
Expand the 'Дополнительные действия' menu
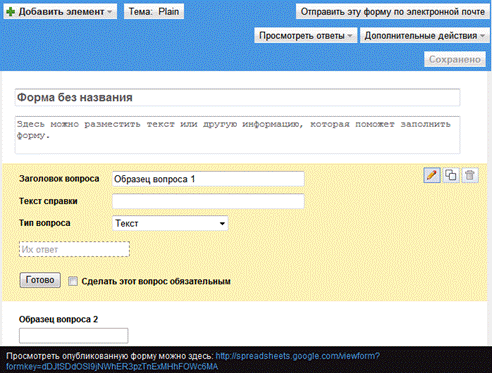(x=424, y=35)
